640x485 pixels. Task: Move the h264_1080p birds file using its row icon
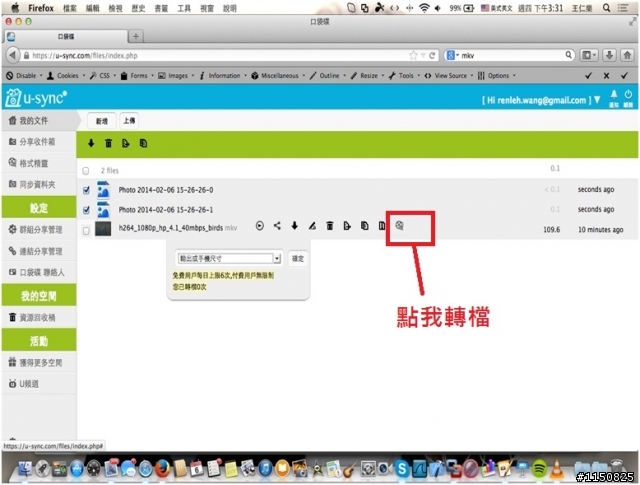point(347,226)
